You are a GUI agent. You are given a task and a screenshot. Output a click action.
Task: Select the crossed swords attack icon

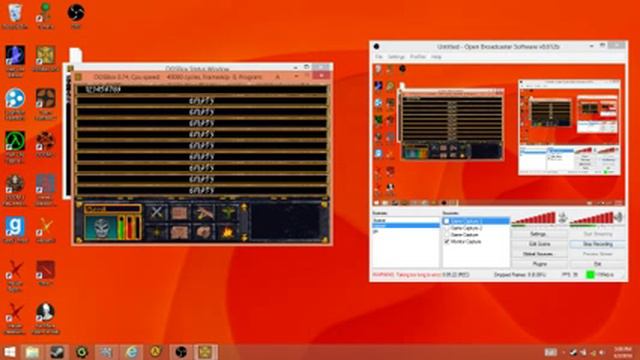click(x=157, y=213)
